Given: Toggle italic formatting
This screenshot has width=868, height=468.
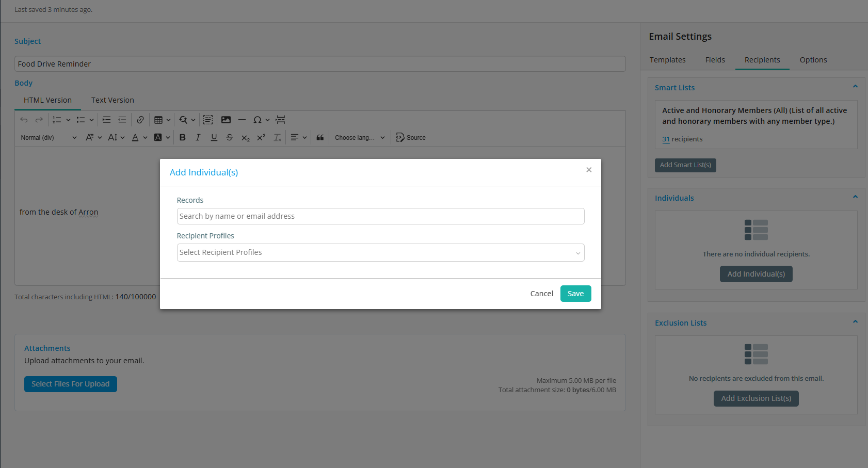Looking at the screenshot, I should 198,138.
